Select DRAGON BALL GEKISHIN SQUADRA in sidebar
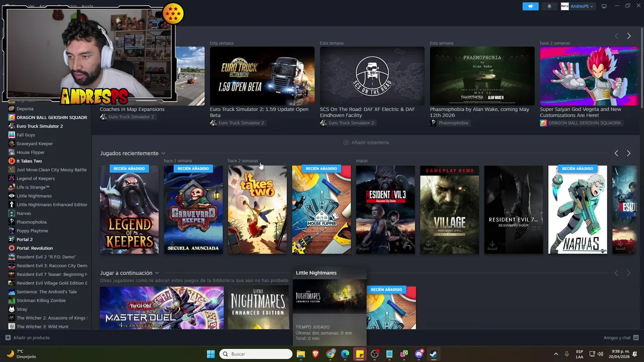 coord(52,117)
